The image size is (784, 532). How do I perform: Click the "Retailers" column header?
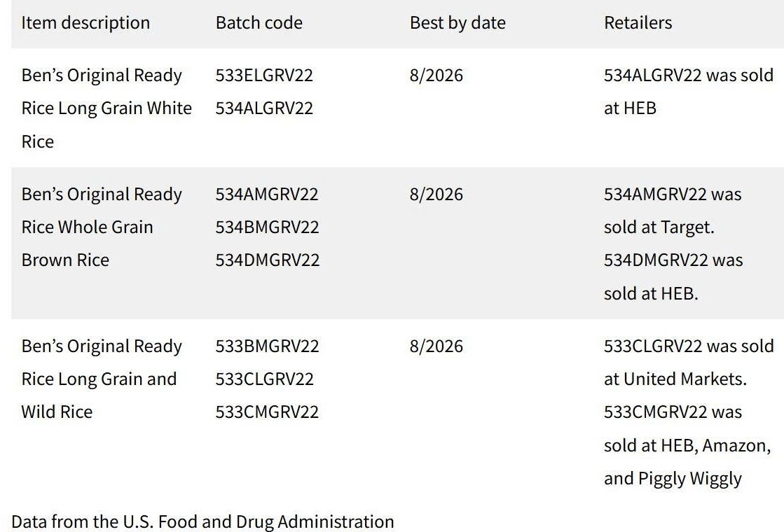pos(638,22)
